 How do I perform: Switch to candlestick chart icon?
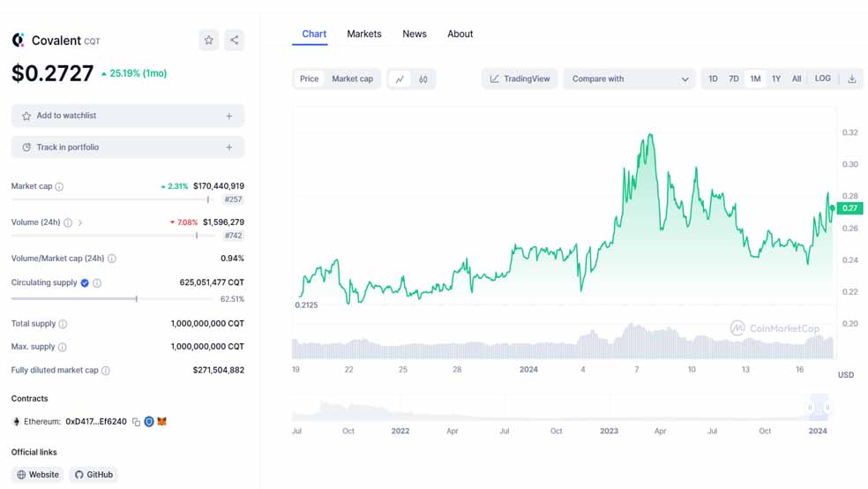pos(423,79)
